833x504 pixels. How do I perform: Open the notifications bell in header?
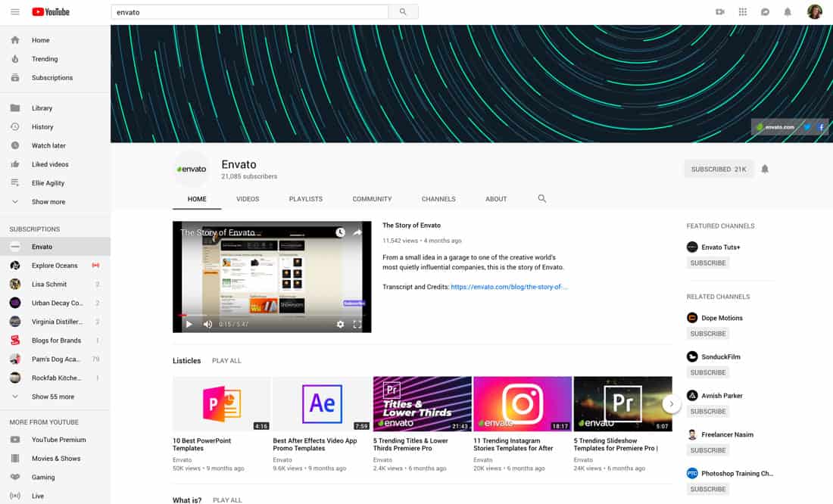pos(788,12)
